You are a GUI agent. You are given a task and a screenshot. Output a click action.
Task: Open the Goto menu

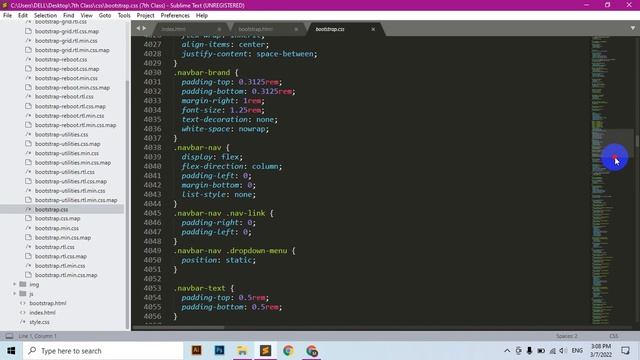105,15
